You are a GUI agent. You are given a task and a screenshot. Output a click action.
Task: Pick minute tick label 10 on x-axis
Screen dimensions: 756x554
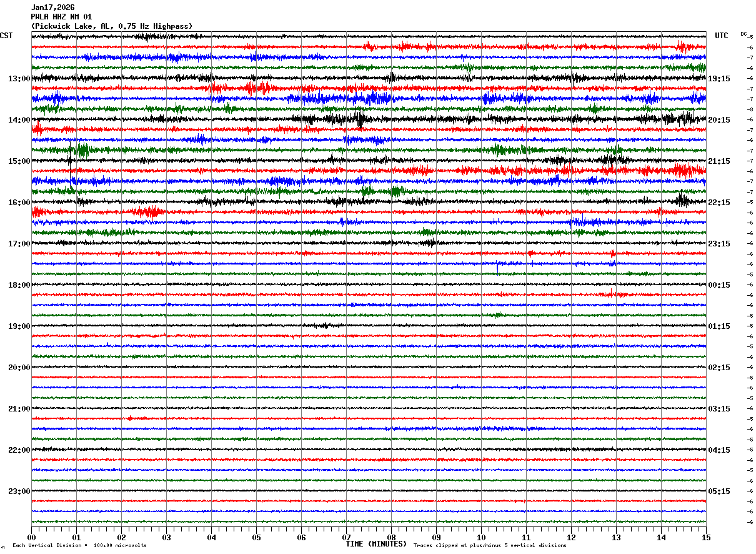coord(481,537)
